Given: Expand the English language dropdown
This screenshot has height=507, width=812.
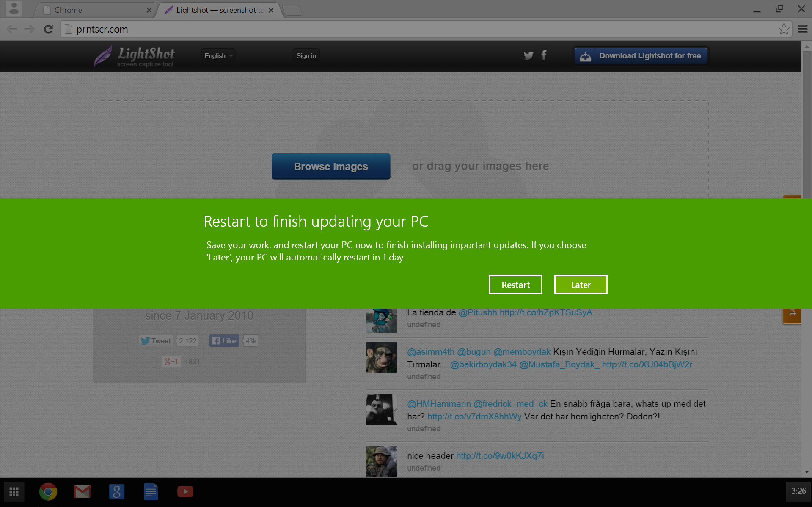Looking at the screenshot, I should [218, 55].
